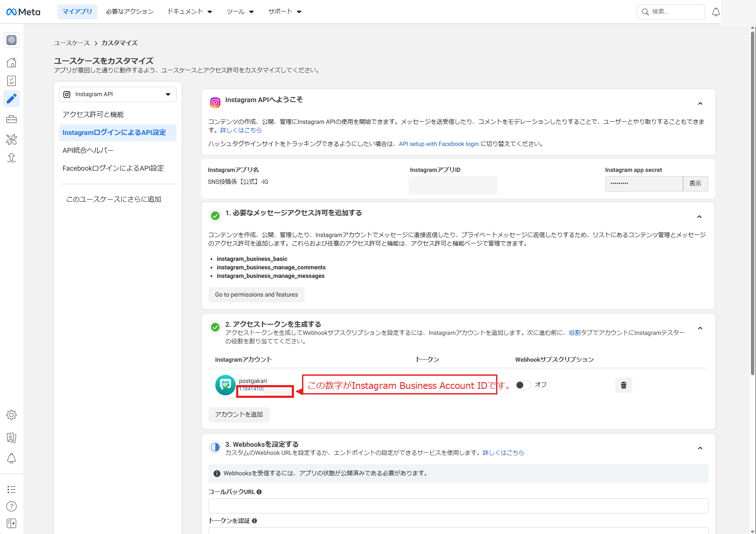Viewport: 756px width, 534px height.
Task: Click the 表示 button for app secret
Action: tap(695, 183)
